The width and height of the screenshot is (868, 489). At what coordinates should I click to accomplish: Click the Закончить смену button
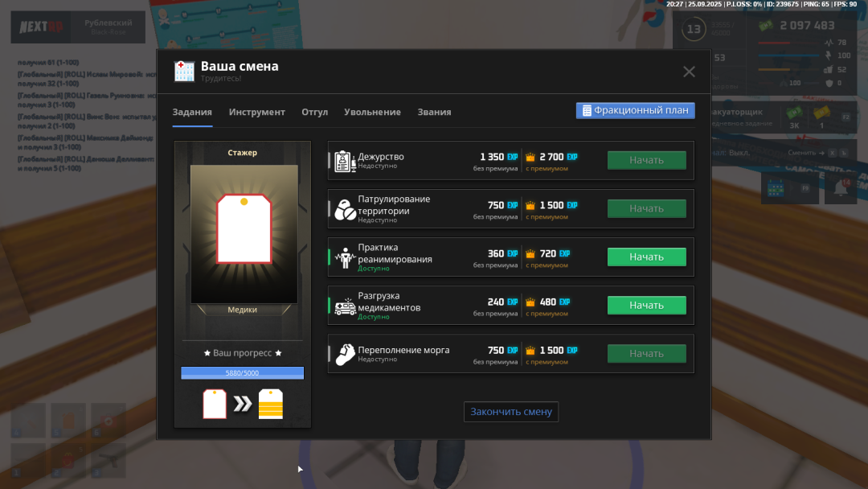pyautogui.click(x=510, y=411)
